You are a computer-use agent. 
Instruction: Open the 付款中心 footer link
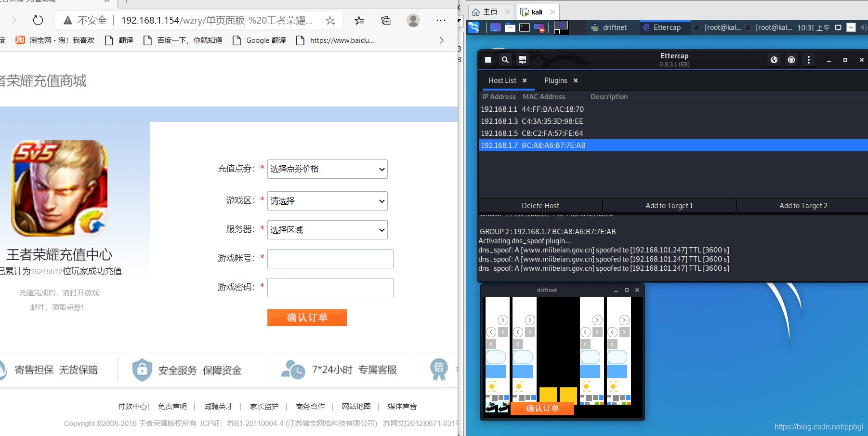[x=132, y=406]
